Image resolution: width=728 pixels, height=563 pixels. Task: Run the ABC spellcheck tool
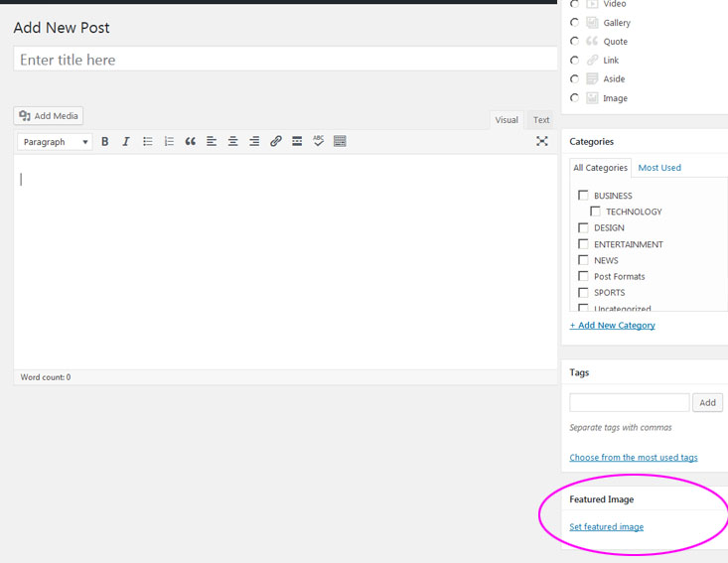319,141
